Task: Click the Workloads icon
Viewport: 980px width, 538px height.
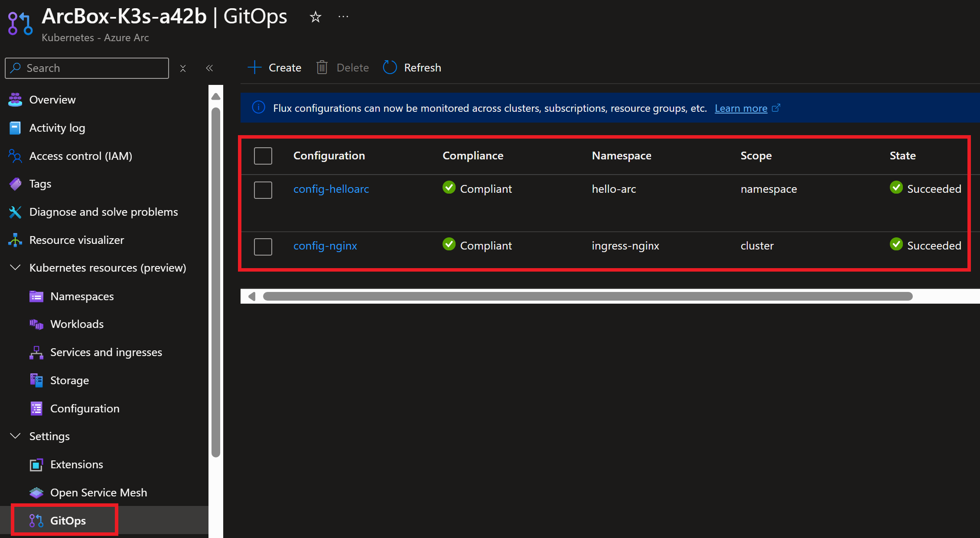Action: 36,324
